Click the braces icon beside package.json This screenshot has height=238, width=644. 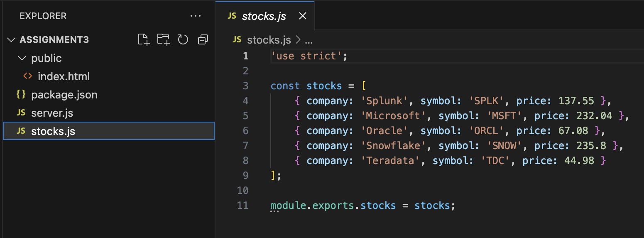point(21,95)
